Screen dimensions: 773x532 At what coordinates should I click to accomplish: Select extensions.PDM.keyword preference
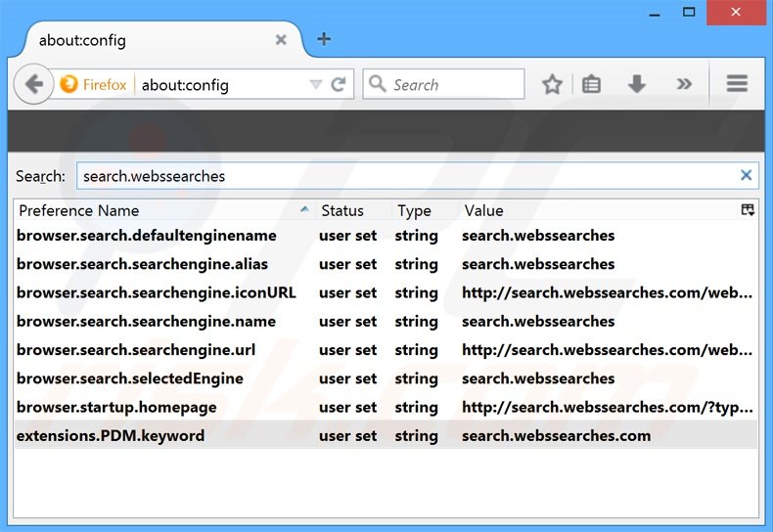coord(386,435)
